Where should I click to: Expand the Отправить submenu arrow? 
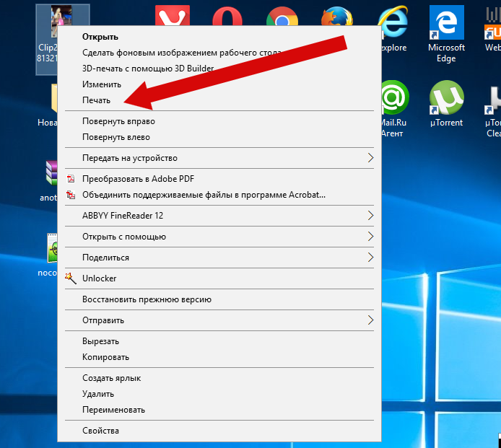(370, 320)
